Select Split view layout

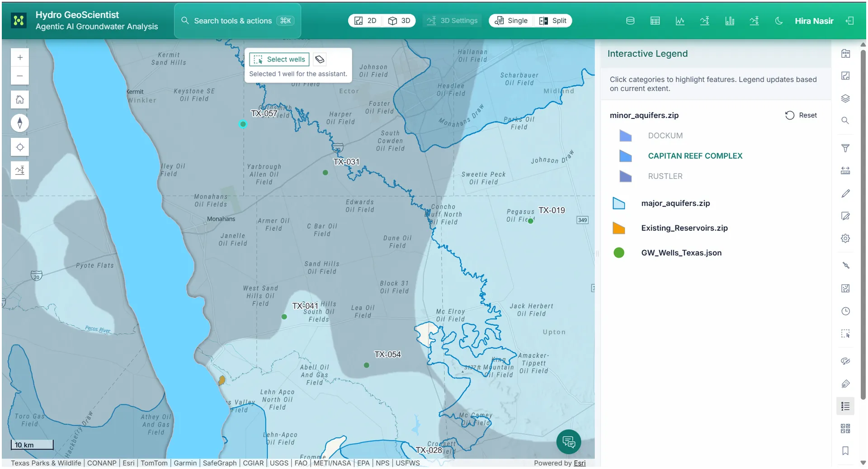coord(553,21)
